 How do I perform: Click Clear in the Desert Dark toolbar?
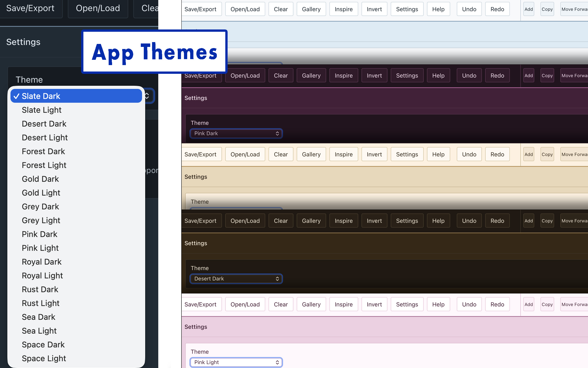281,221
